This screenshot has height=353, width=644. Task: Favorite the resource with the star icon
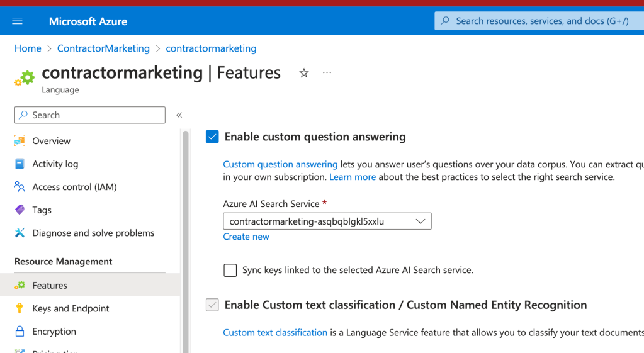[x=303, y=73]
